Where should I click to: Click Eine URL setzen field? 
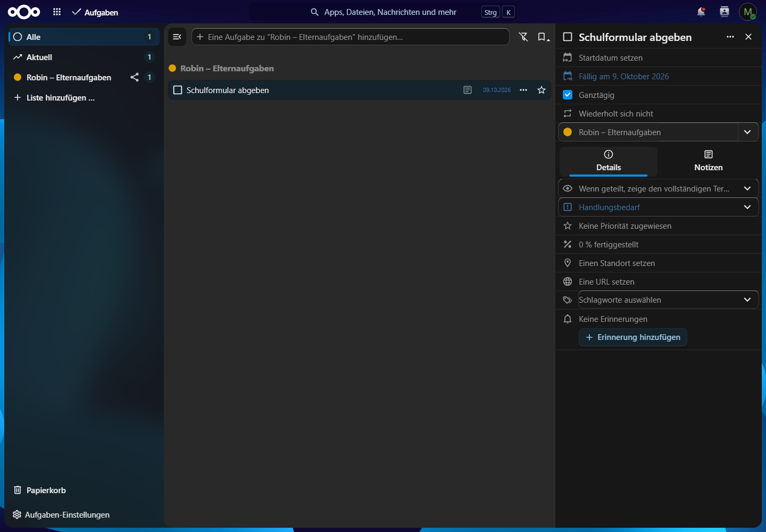tap(659, 281)
